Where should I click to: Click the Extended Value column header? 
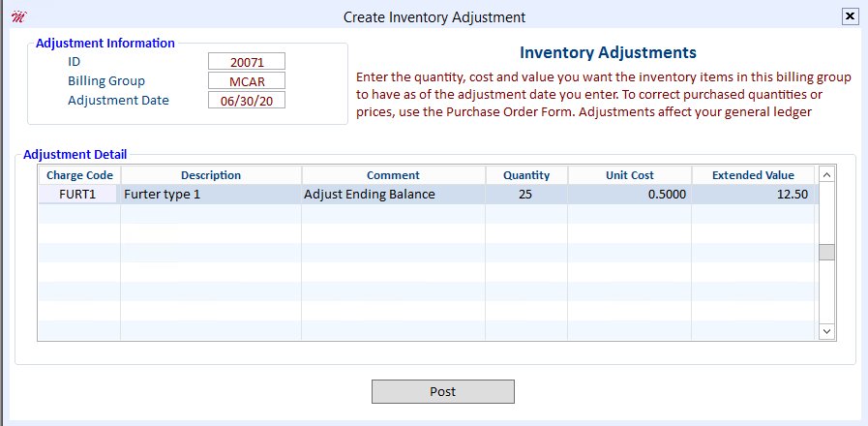753,175
